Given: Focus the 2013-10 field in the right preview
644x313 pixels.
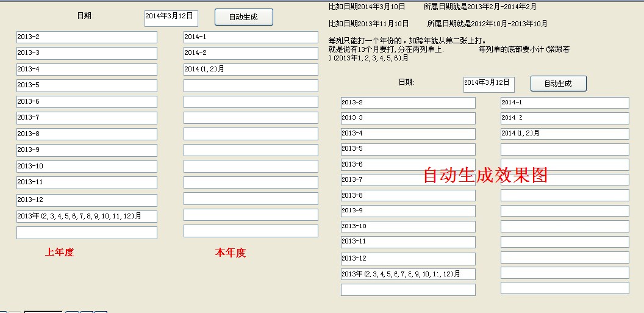Looking at the screenshot, I should pyautogui.click(x=408, y=226).
